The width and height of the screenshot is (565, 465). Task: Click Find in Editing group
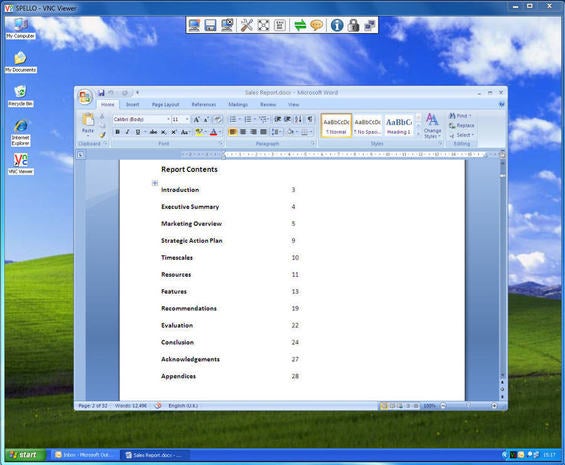click(460, 116)
